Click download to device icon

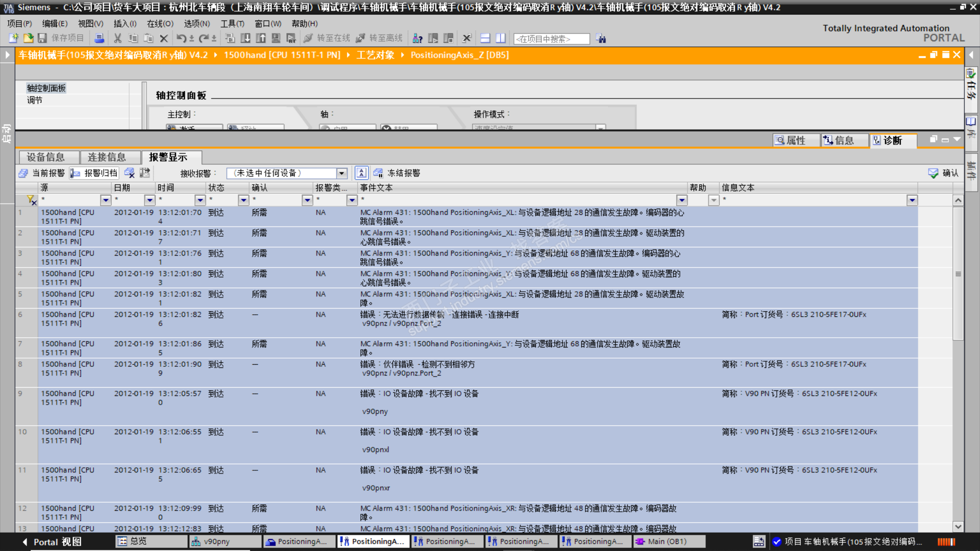(246, 38)
